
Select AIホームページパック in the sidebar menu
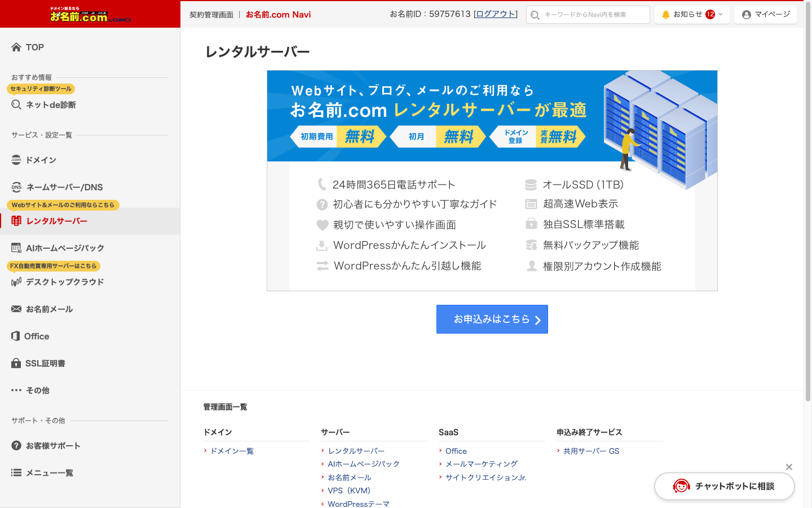tap(90, 248)
